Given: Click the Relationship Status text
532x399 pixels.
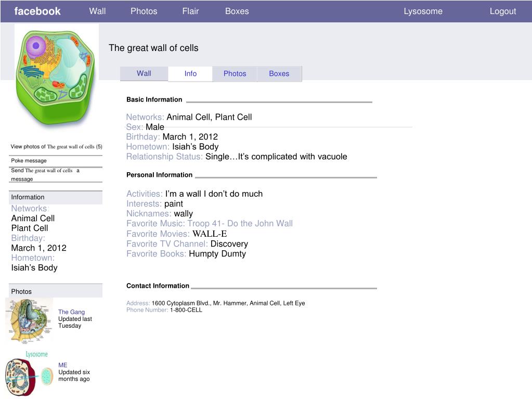Looking at the screenshot, I should tap(276, 157).
